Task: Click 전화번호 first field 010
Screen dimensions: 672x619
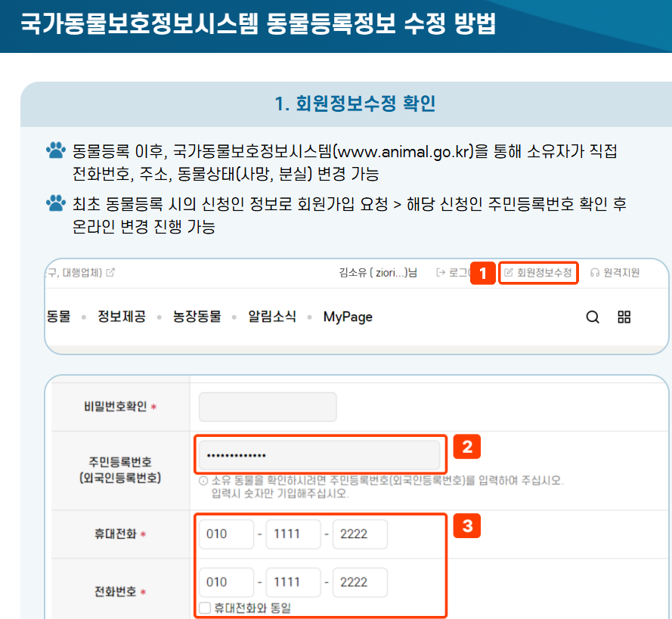Action: coord(226,582)
